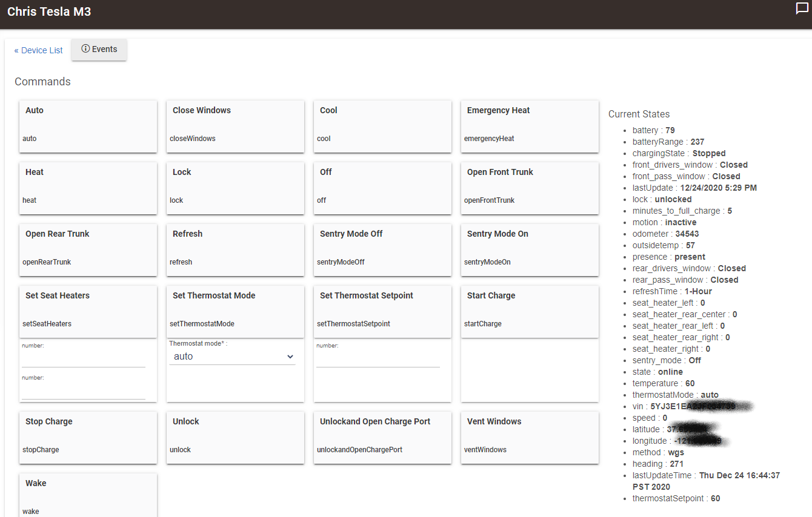
Task: Go back to Device List
Action: [x=39, y=50]
